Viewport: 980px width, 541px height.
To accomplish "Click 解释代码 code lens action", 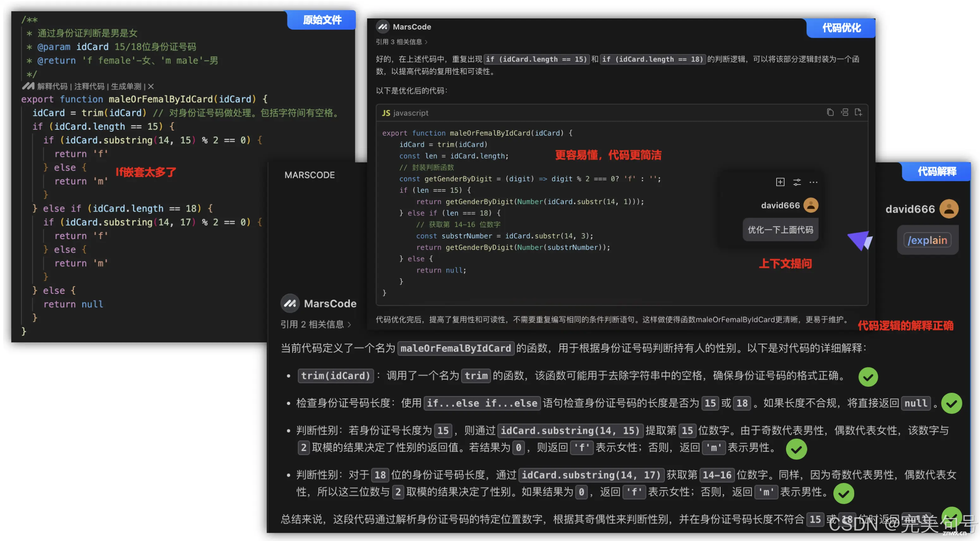I will (x=52, y=86).
